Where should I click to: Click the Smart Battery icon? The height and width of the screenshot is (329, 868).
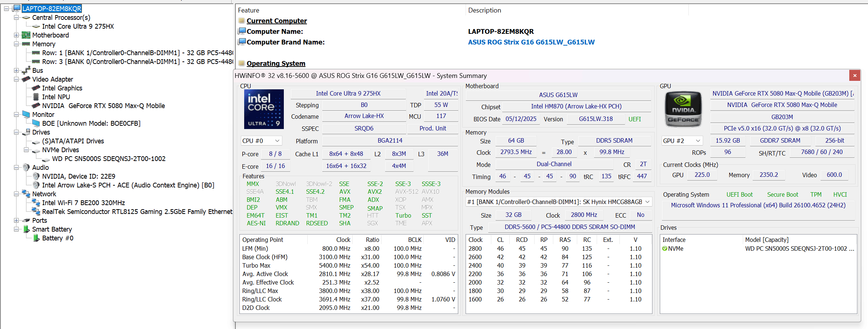[x=26, y=229]
